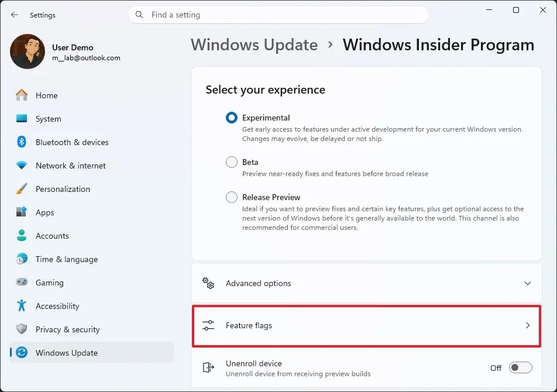
Task: Select the Release Preview radio button
Action: (x=232, y=197)
